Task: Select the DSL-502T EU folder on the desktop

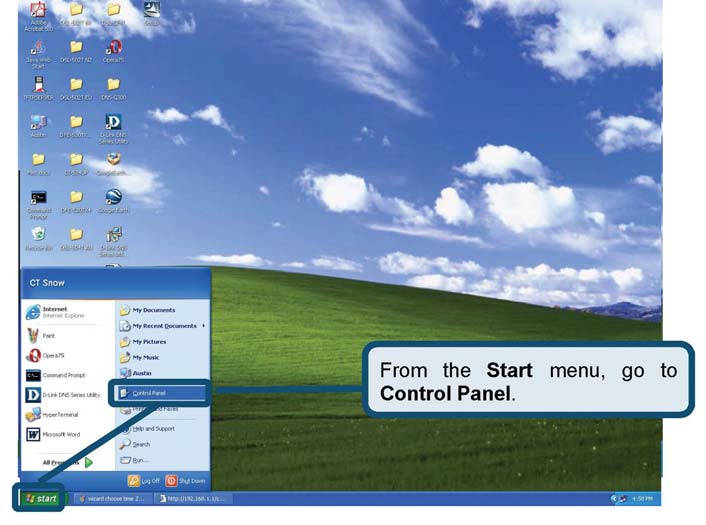Action: point(76,88)
